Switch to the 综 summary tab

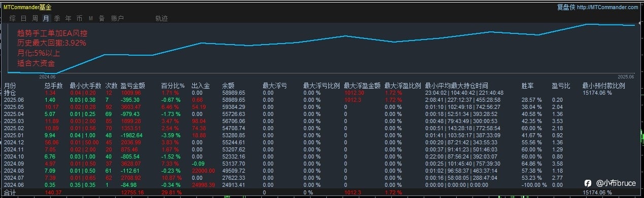coord(13,18)
